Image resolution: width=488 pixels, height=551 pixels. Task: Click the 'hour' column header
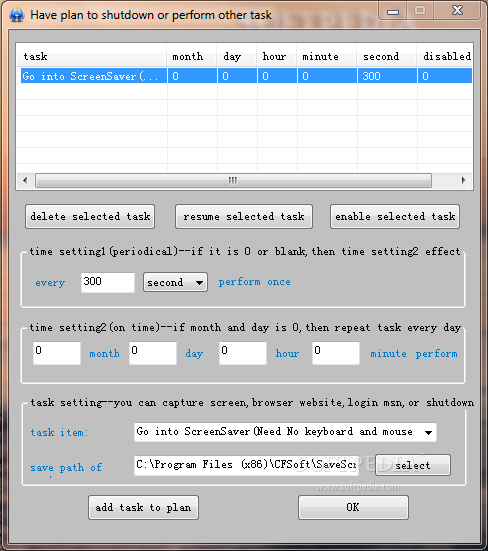[277, 56]
